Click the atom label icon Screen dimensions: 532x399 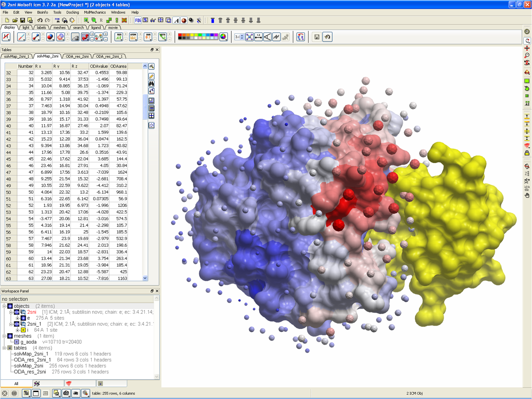click(x=133, y=37)
